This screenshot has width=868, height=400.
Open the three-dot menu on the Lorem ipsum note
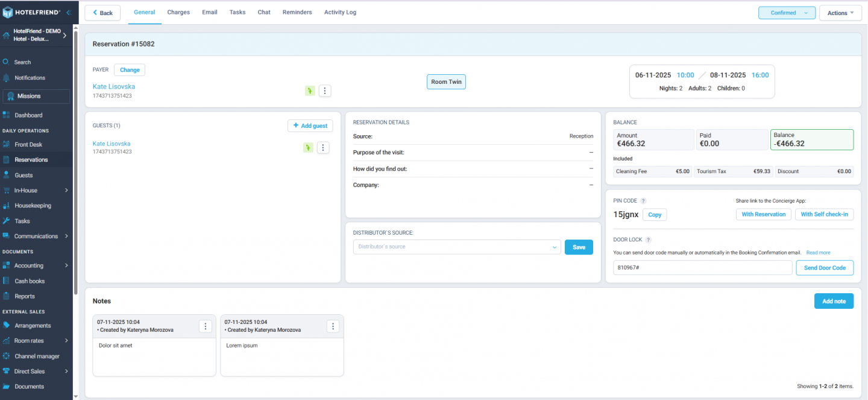pos(333,326)
